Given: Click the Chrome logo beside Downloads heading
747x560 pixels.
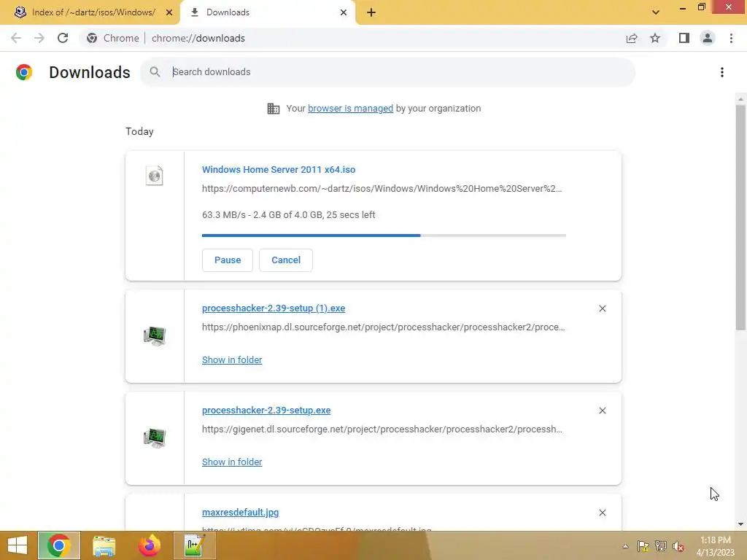Looking at the screenshot, I should click(24, 72).
